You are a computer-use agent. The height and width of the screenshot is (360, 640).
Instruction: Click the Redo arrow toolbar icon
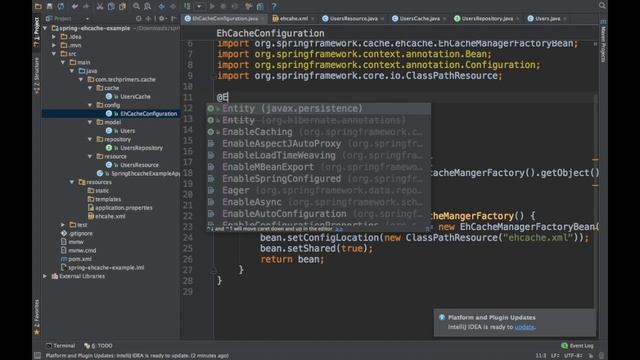point(86,6)
